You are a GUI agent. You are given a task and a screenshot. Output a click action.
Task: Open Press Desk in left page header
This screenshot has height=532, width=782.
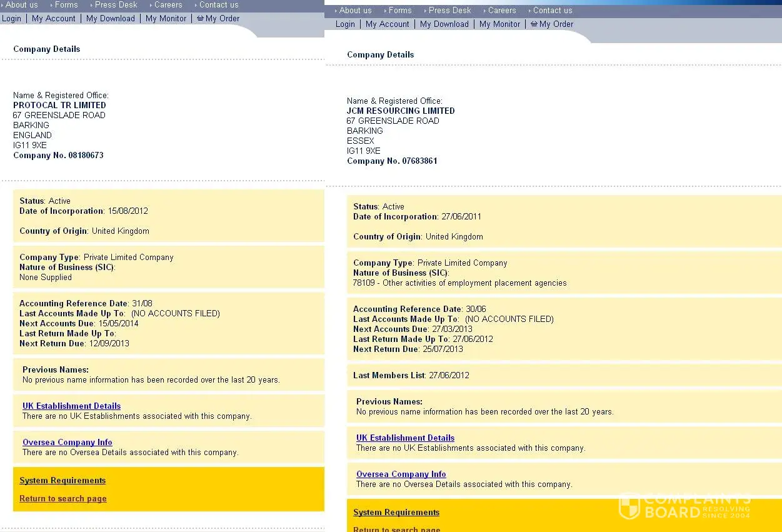[116, 4]
